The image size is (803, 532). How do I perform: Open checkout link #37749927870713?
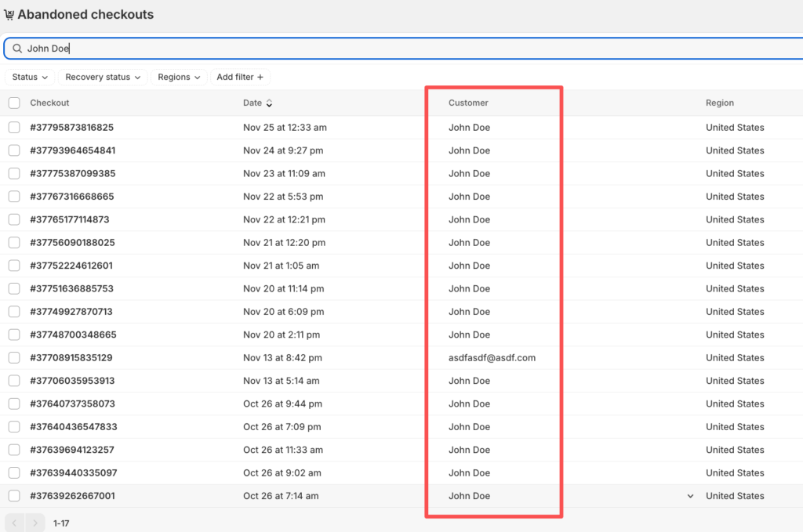[71, 312]
